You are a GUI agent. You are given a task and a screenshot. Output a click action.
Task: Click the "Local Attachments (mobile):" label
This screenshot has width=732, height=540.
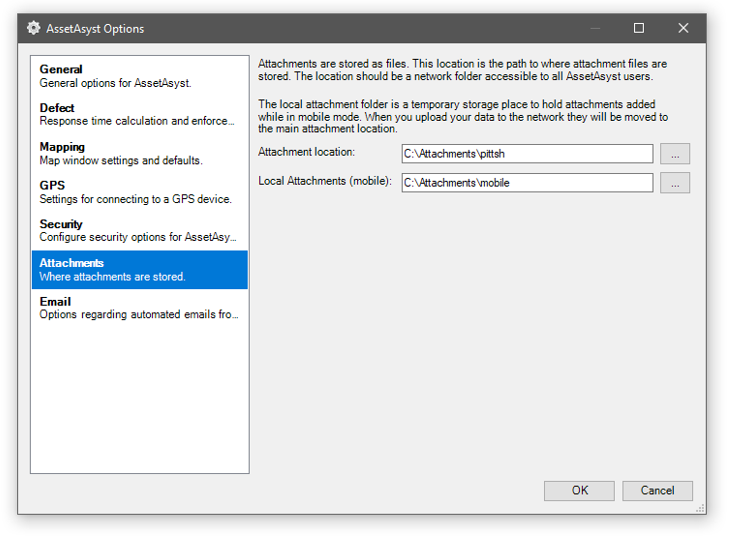coord(325,181)
